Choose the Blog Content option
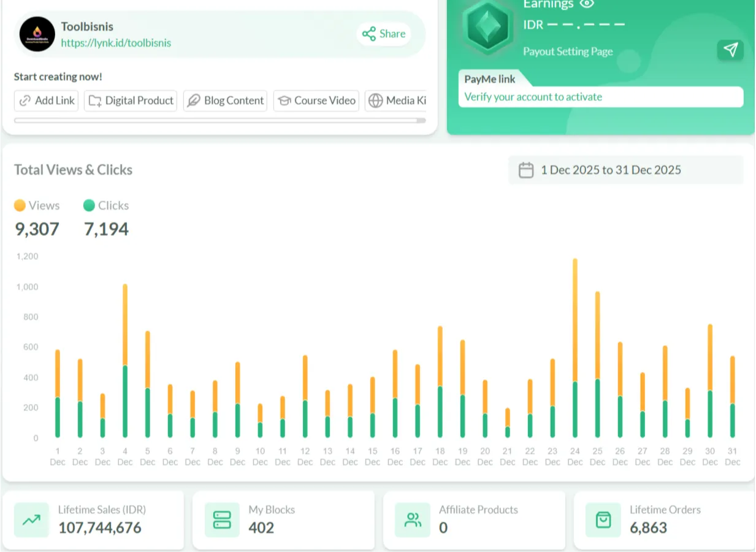The height and width of the screenshot is (552, 756). pyautogui.click(x=225, y=100)
